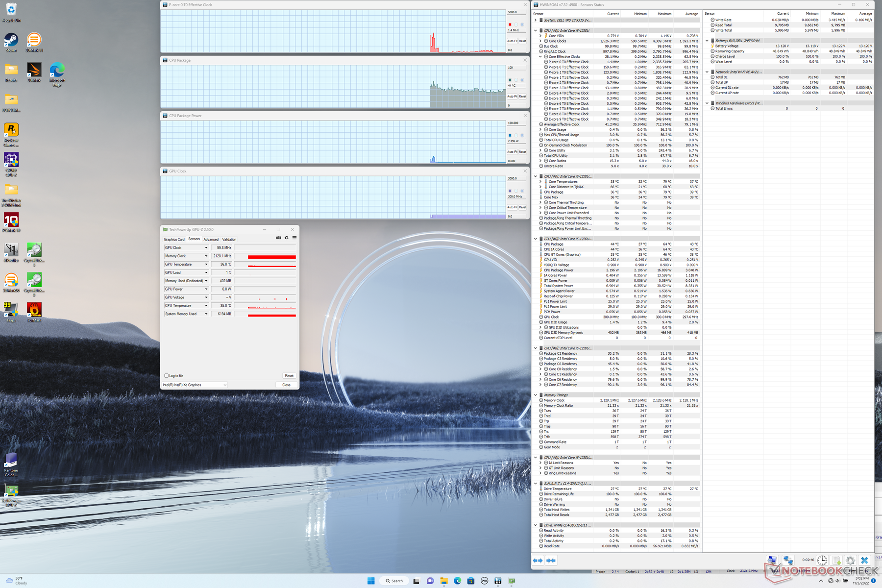This screenshot has height=588, width=882.
Task: Open HWiNFO settings gear icon
Action: (x=851, y=560)
